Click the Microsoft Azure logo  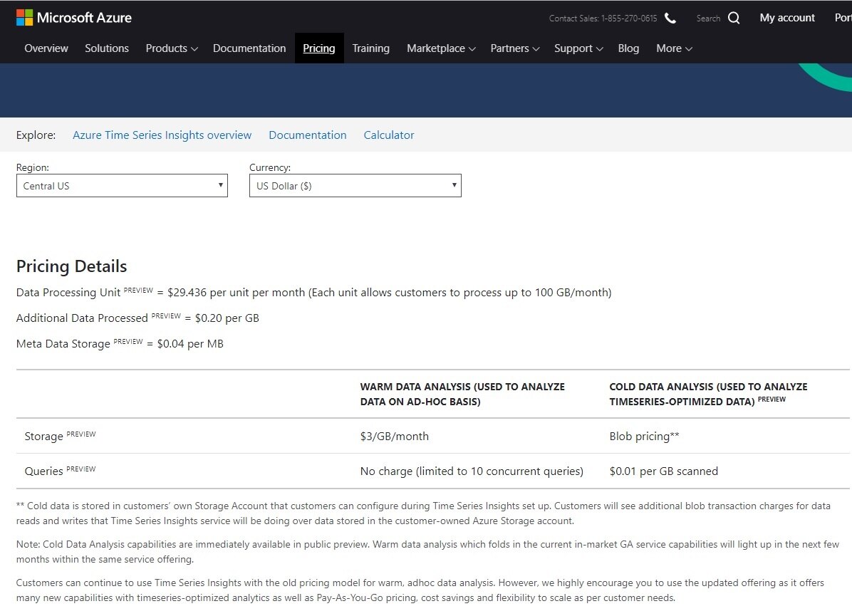point(74,18)
